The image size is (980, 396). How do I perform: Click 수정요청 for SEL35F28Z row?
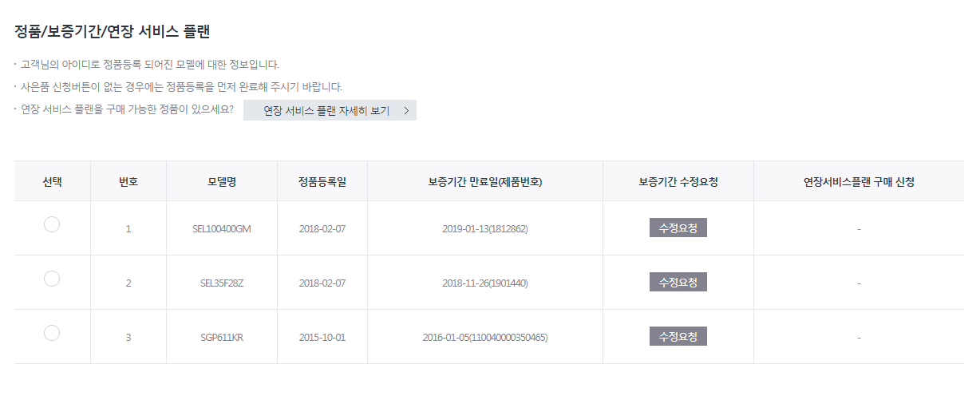coord(678,282)
